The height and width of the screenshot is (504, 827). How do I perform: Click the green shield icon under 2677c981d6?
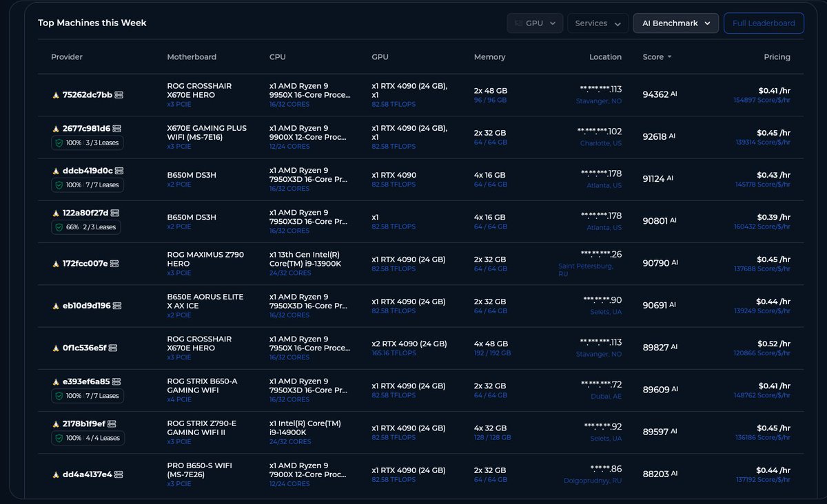coord(59,143)
